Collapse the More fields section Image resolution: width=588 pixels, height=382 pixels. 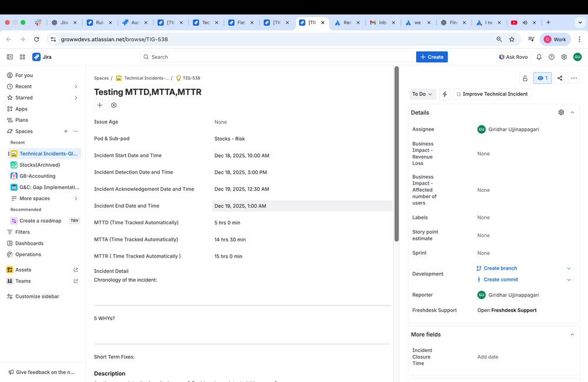pyautogui.click(x=572, y=334)
